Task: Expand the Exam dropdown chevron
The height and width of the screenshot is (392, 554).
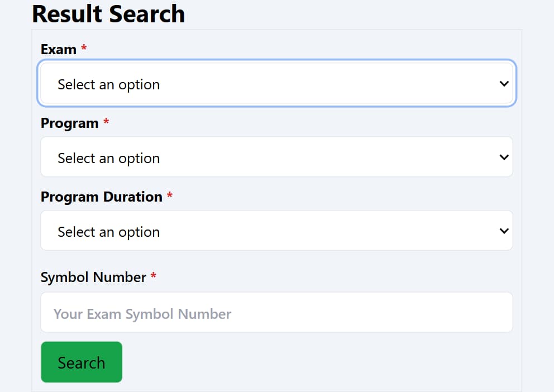Action: coord(503,83)
